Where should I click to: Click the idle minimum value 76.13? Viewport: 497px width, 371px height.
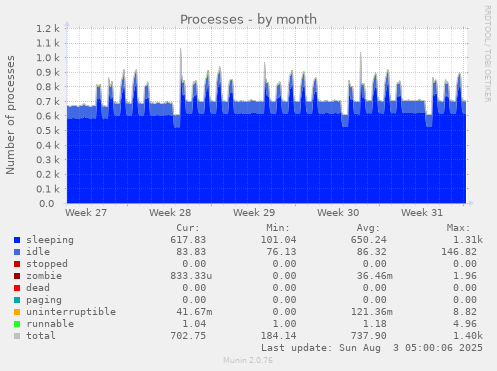click(281, 252)
